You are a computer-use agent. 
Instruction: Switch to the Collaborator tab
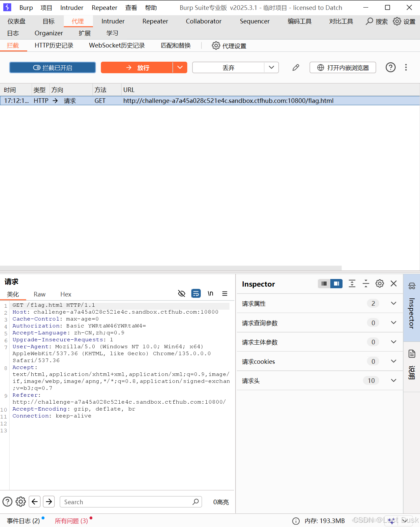click(204, 21)
